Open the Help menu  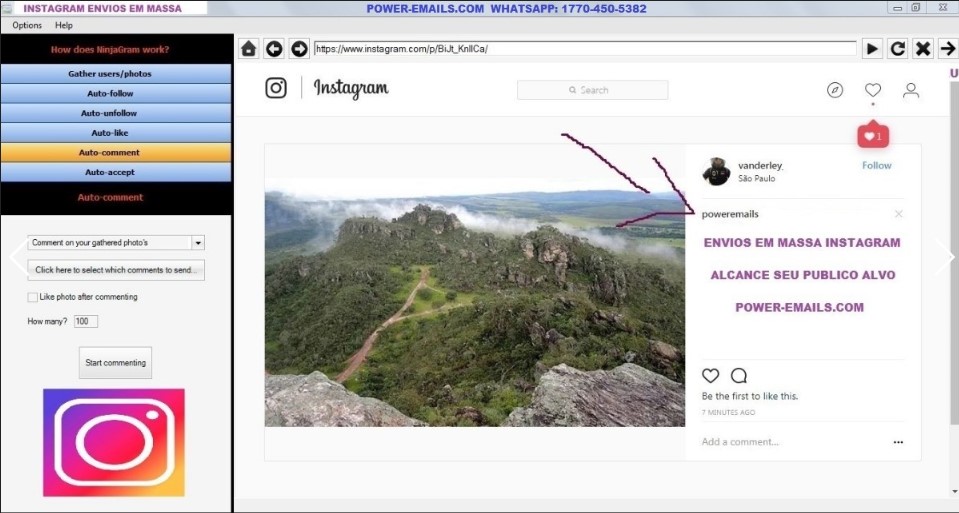click(x=64, y=25)
